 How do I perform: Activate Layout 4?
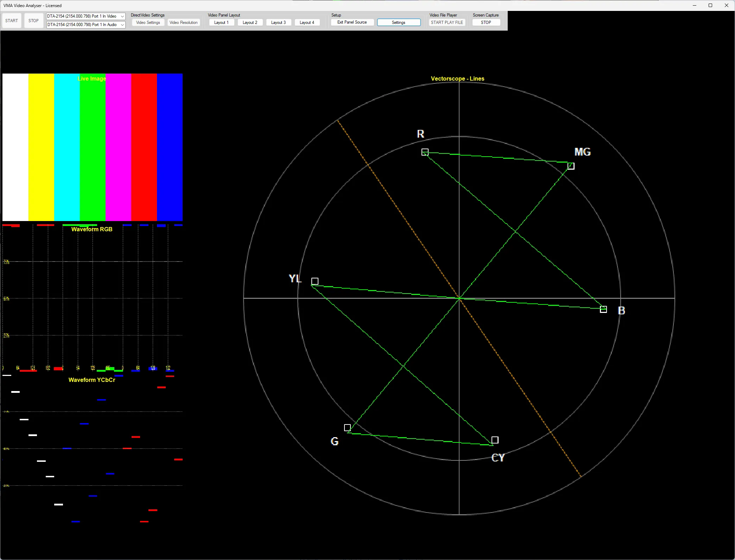click(x=307, y=23)
